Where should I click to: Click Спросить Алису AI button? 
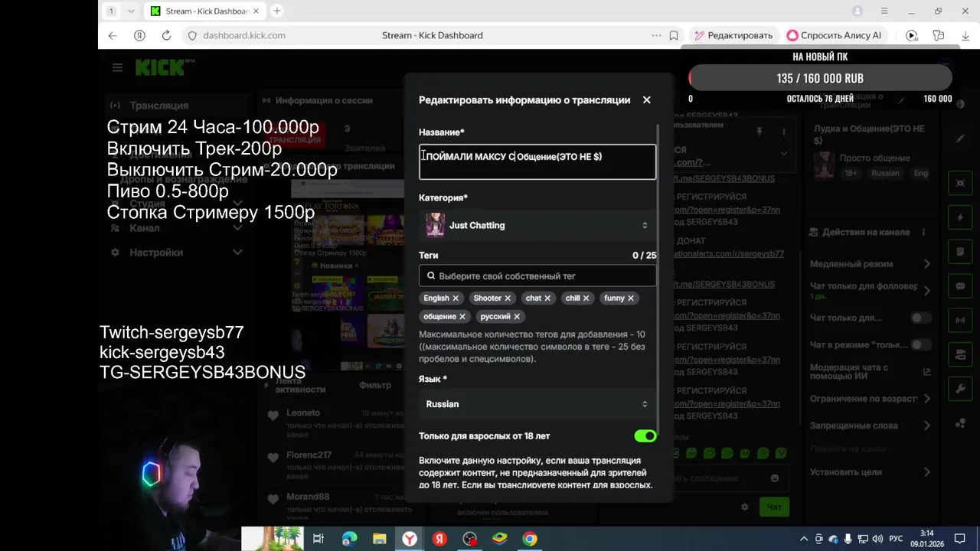coord(835,35)
